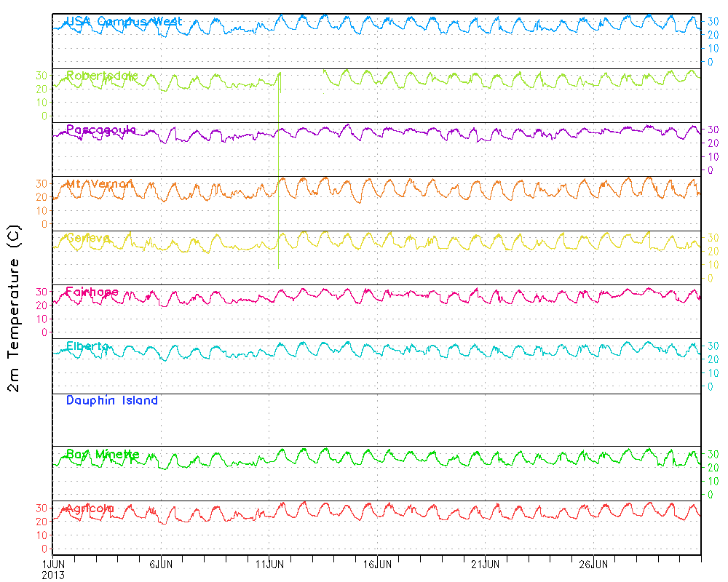728x582 pixels.
Task: Select the Robertsdale station label
Action: click(x=102, y=76)
